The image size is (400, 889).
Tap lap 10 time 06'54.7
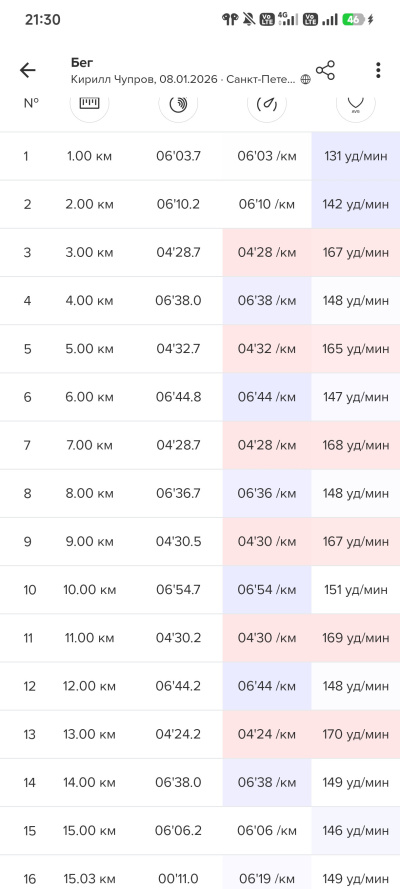click(178, 590)
